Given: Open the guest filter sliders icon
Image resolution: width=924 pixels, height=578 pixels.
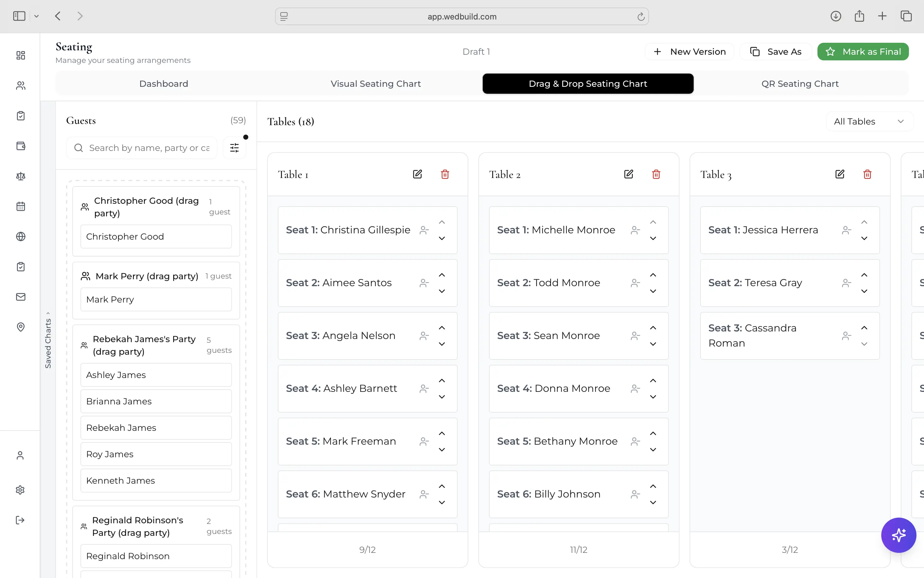Looking at the screenshot, I should pos(234,148).
